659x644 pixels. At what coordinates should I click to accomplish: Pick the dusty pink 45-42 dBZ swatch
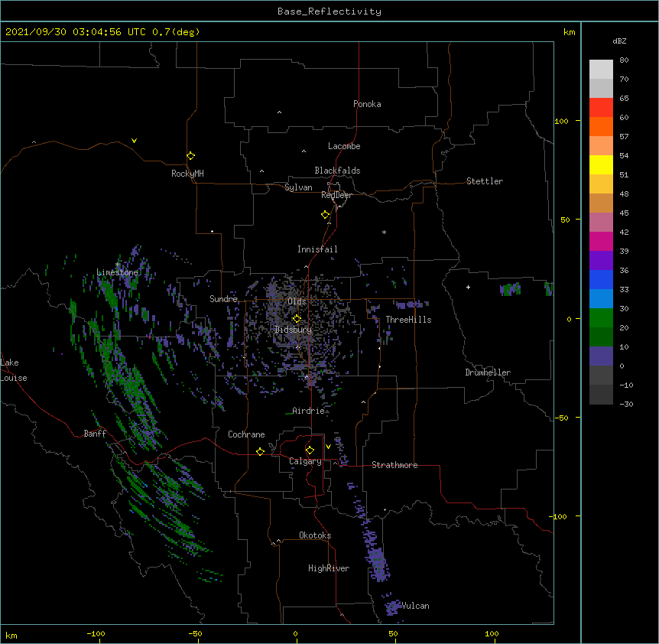tap(601, 223)
